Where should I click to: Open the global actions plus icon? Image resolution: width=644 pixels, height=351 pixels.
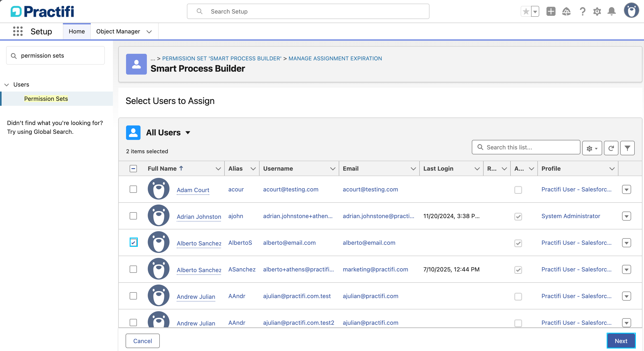[x=551, y=12]
